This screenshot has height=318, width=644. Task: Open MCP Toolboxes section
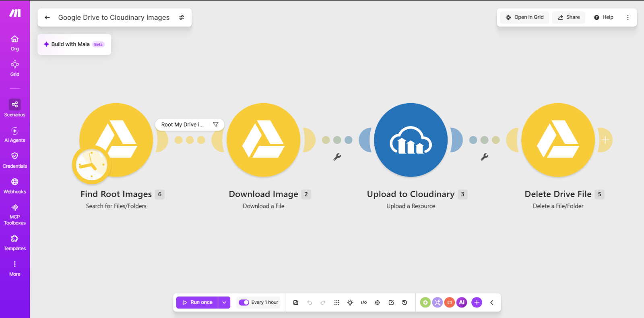pyautogui.click(x=15, y=214)
